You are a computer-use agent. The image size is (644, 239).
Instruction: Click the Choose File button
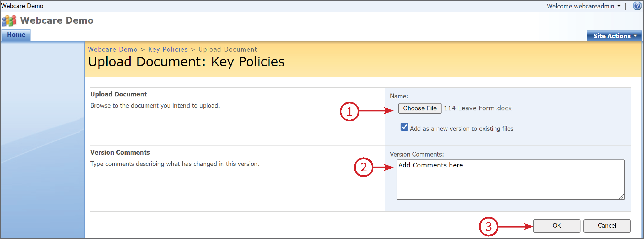pos(420,108)
